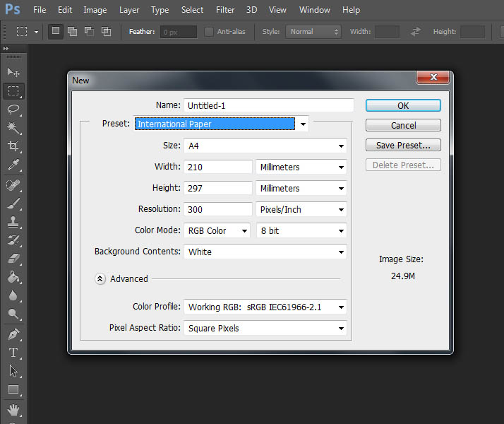504x424 pixels.
Task: Open Color Mode dropdown RGB Color
Action: click(x=217, y=230)
